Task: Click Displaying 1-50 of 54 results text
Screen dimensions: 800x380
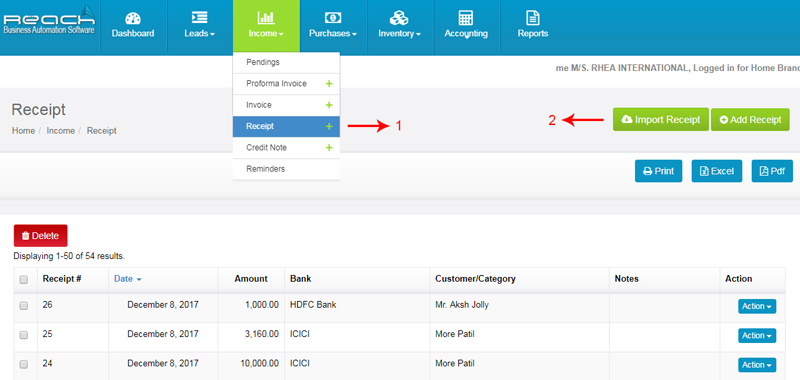Action: click(x=69, y=256)
